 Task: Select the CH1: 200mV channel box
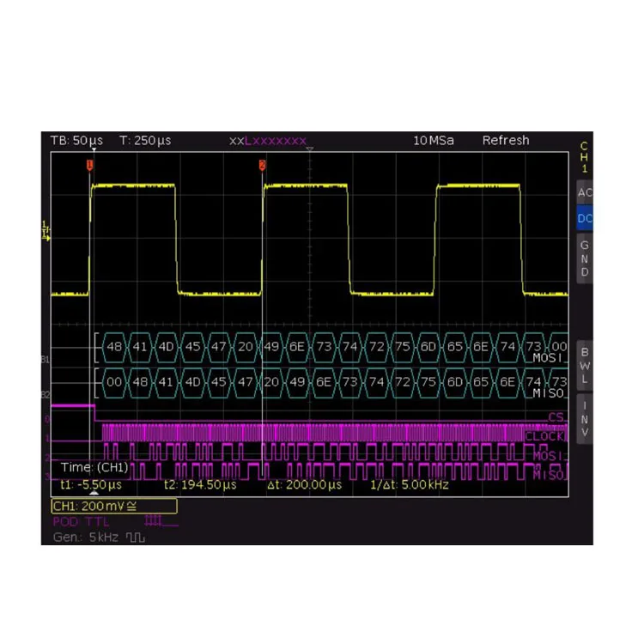coord(114,506)
